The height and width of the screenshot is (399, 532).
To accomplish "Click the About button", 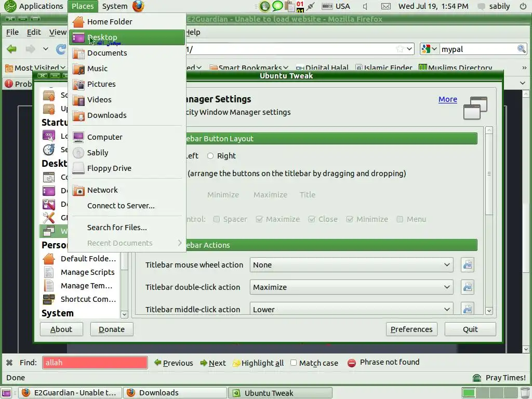I will point(61,329).
